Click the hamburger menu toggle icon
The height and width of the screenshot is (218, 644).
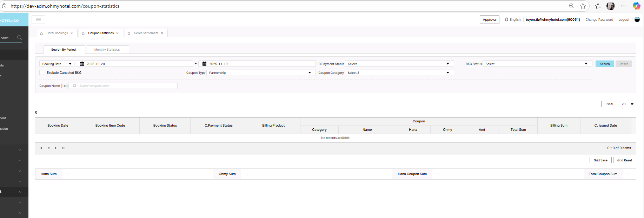point(39,20)
